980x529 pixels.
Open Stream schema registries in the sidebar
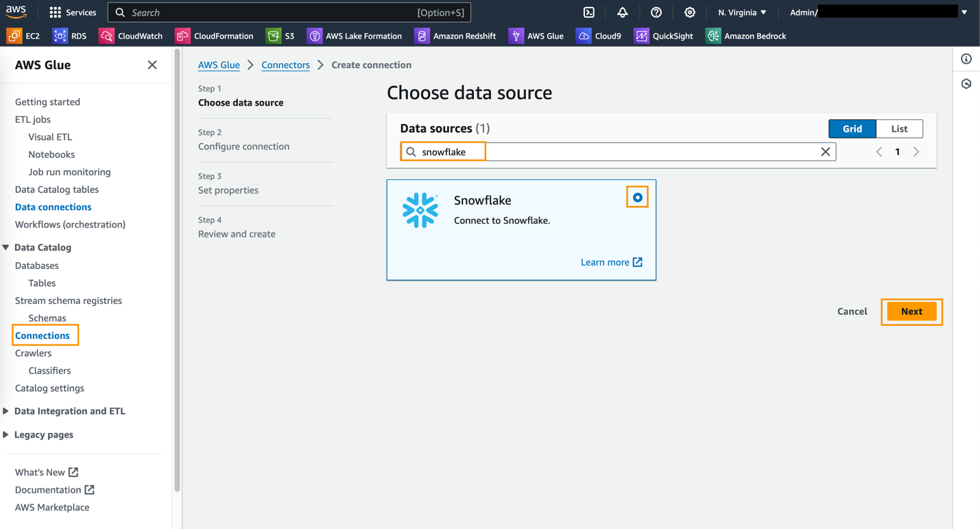click(x=69, y=301)
